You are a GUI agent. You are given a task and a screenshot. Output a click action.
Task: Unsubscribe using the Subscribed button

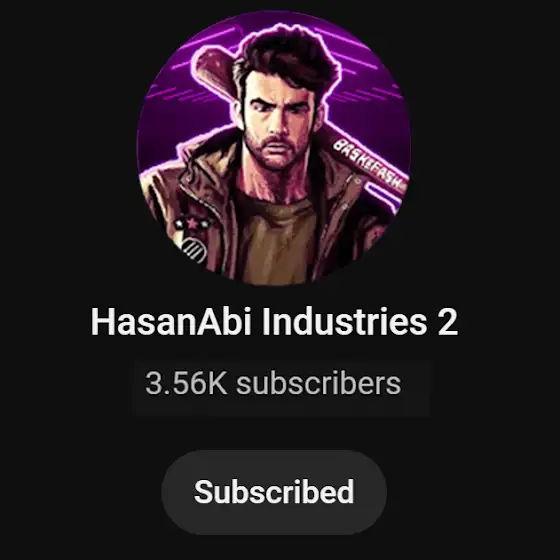click(x=274, y=492)
